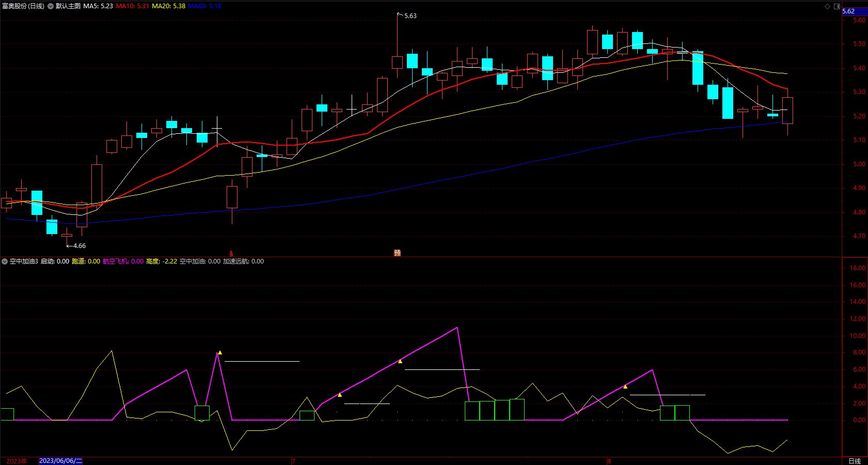Click the 启动: 0.00 indicator value
This screenshot has width=868, height=465.
[x=55, y=261]
